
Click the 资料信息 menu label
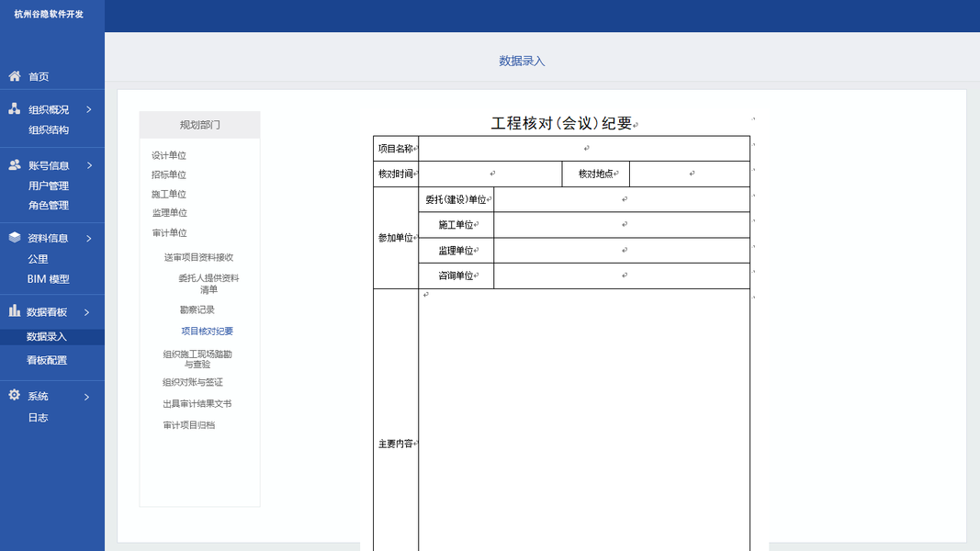pos(48,238)
